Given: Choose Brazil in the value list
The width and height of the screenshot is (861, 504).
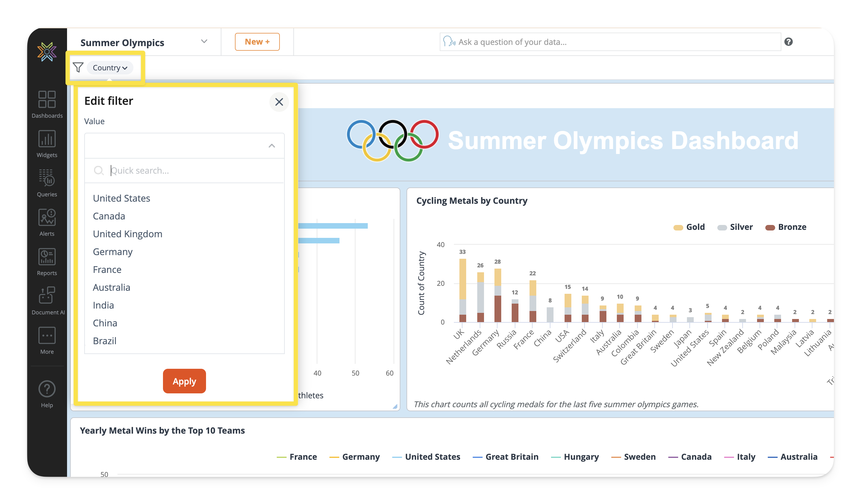Looking at the screenshot, I should pyautogui.click(x=105, y=341).
